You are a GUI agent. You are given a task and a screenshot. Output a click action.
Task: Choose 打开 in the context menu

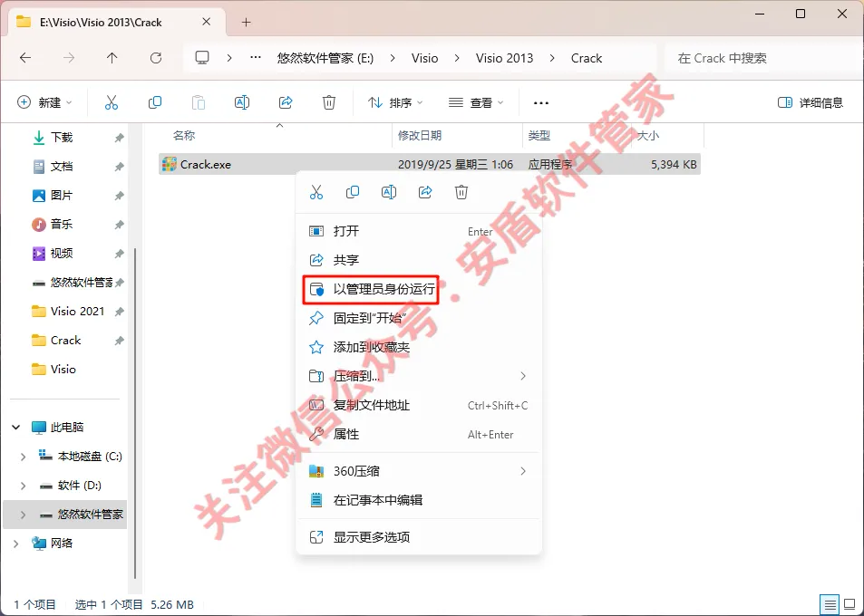click(419, 231)
